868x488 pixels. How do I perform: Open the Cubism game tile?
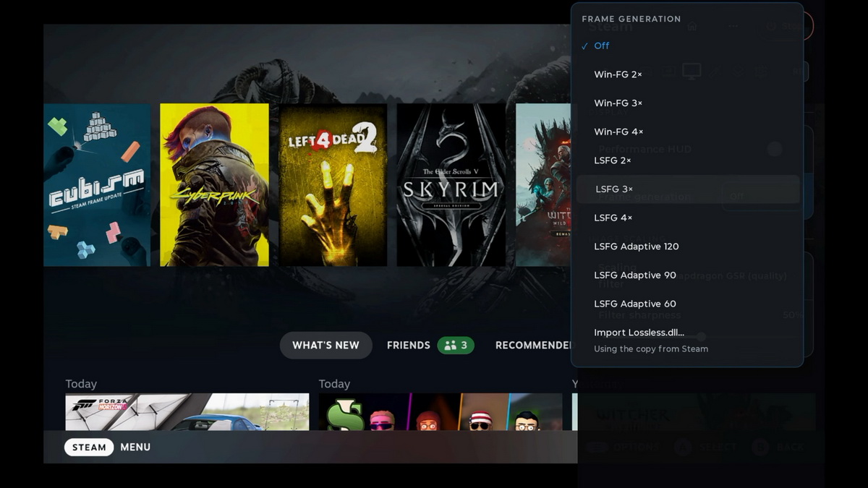[97, 185]
